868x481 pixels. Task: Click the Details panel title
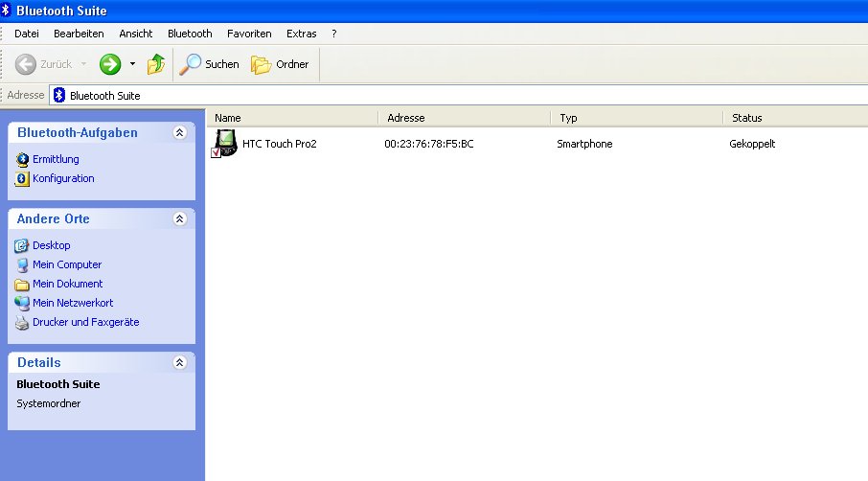pyautogui.click(x=39, y=362)
